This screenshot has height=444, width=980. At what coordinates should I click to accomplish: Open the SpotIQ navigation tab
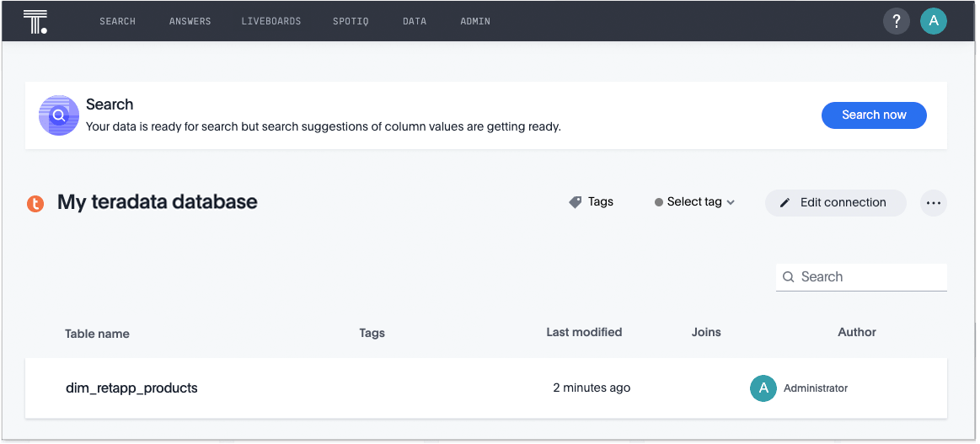point(351,21)
